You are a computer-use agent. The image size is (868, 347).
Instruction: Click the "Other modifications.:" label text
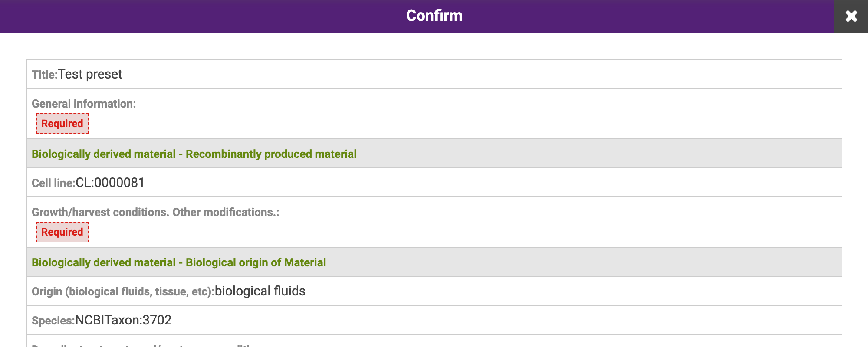(226, 212)
